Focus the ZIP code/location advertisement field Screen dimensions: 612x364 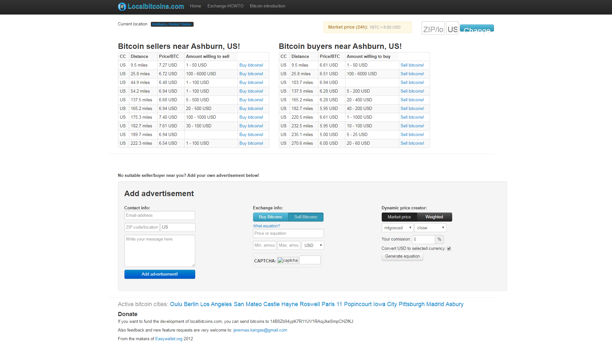tap(142, 227)
